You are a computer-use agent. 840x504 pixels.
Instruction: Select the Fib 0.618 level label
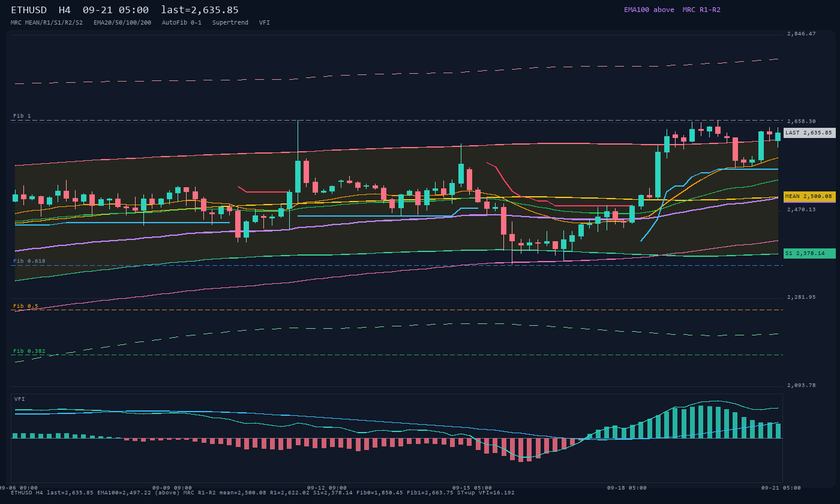[x=29, y=261]
